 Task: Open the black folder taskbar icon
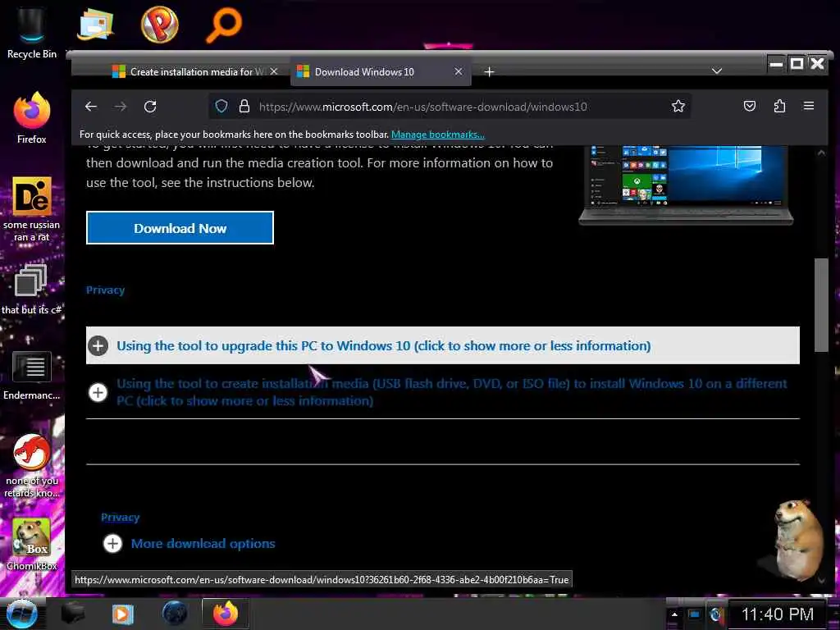[73, 614]
